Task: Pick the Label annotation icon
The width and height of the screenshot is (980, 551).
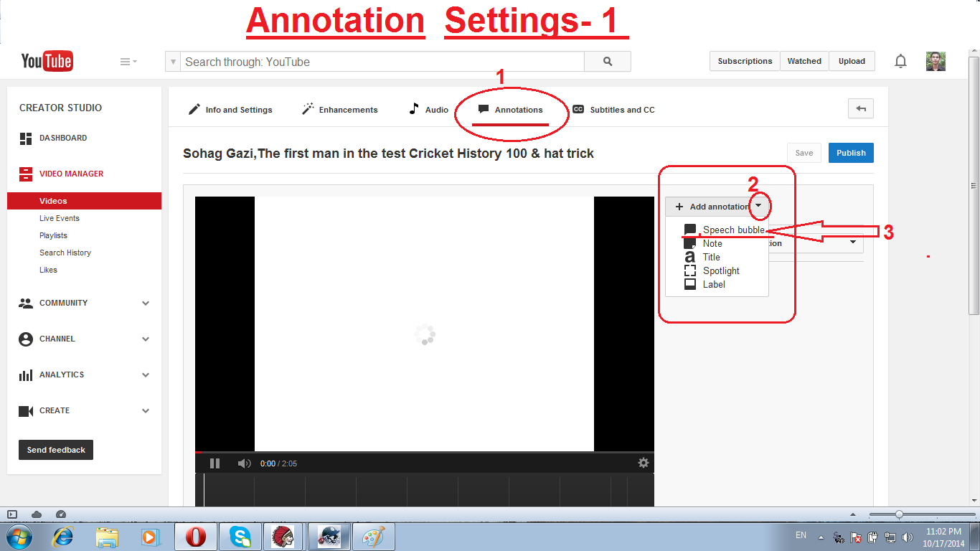Action: click(x=691, y=284)
